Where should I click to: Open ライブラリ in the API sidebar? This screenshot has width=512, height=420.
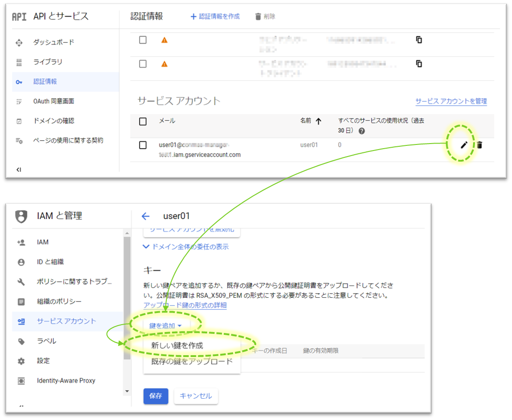tap(47, 62)
